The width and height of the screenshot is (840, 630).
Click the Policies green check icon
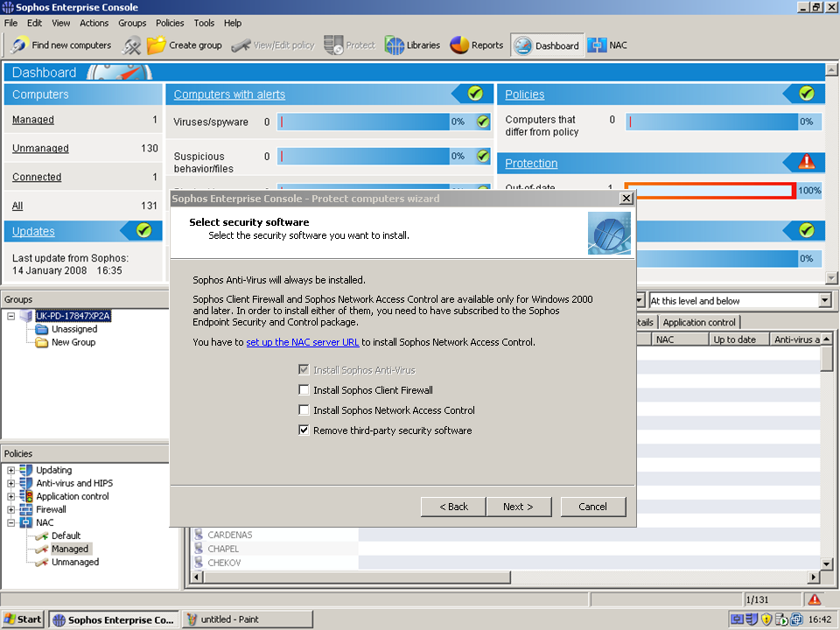pyautogui.click(x=807, y=94)
